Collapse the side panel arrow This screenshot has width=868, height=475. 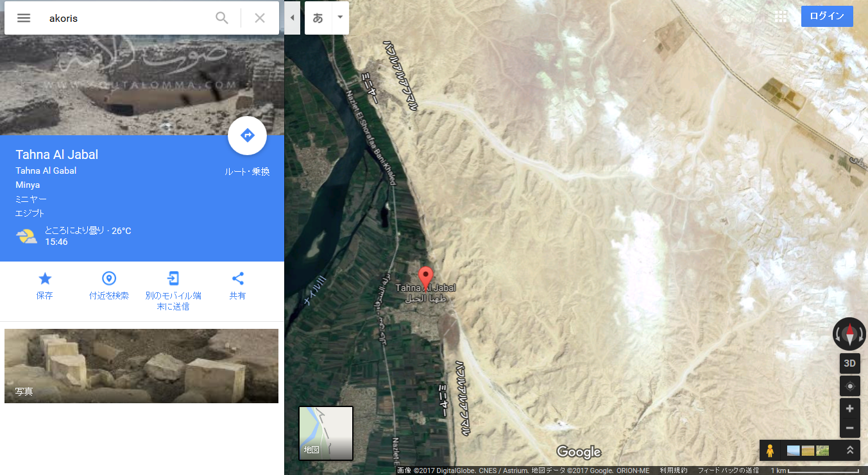point(292,18)
